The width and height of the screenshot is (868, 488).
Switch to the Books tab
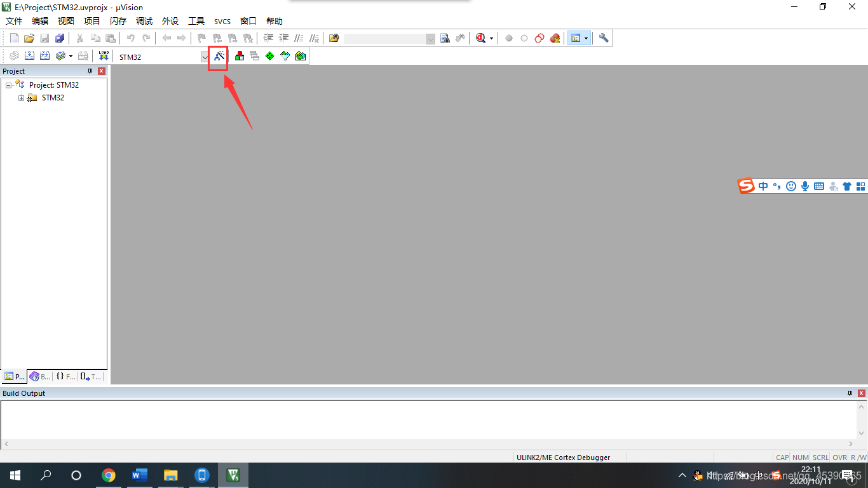40,376
